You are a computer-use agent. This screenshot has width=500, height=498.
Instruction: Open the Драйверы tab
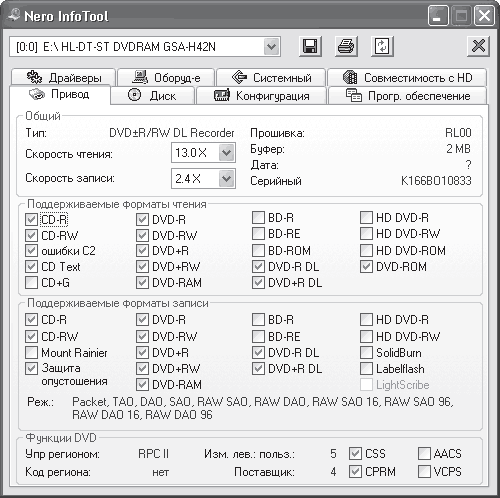[x=64, y=78]
